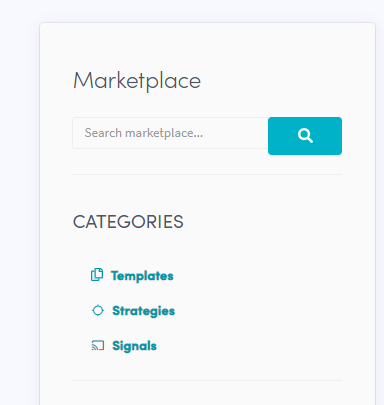Click the divider line below the search bar
The image size is (384, 405).
click(207, 174)
